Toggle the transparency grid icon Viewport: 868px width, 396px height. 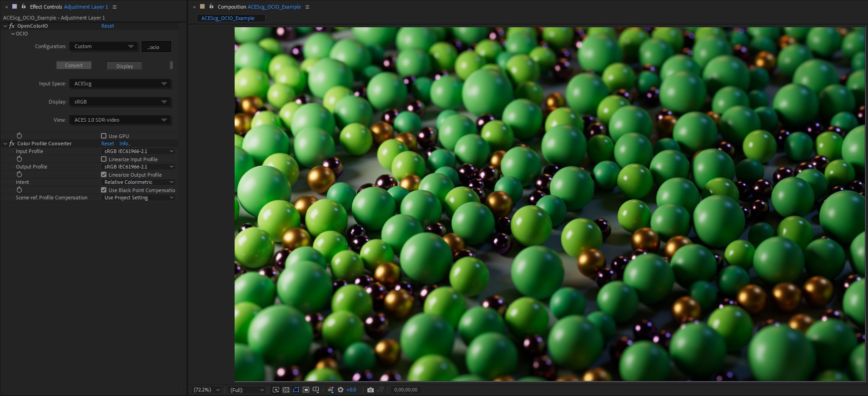pos(286,390)
